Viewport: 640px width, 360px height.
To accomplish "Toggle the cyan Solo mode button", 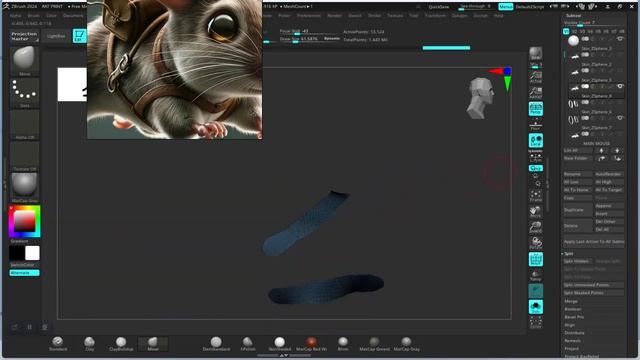I will 536,307.
